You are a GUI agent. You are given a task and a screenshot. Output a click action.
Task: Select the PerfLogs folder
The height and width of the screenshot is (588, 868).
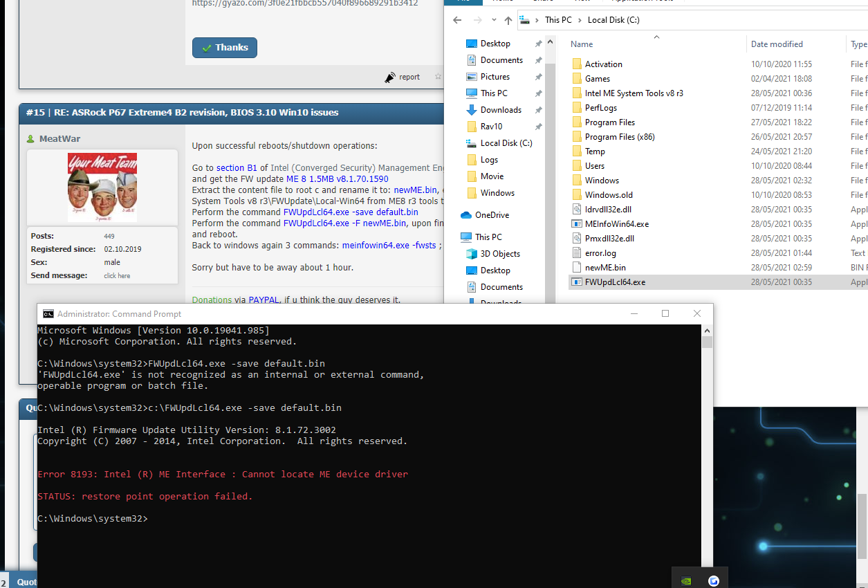coord(600,108)
